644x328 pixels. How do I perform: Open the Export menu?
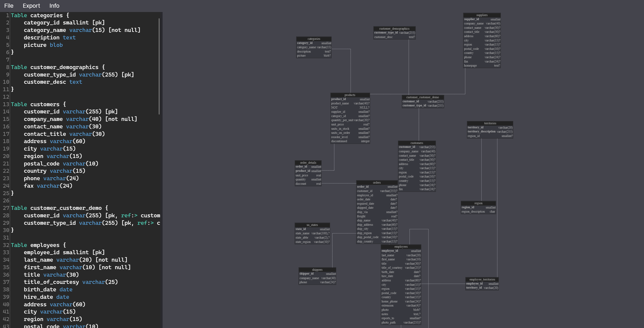click(x=31, y=6)
